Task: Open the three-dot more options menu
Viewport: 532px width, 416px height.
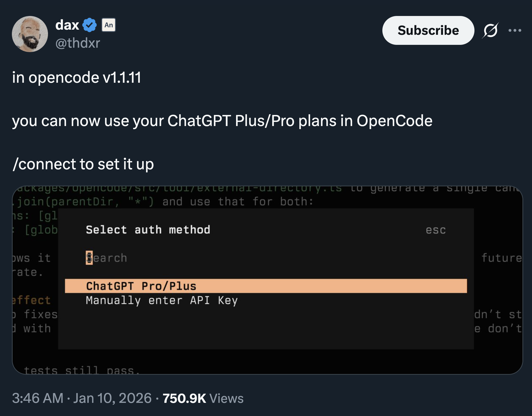Action: [515, 31]
